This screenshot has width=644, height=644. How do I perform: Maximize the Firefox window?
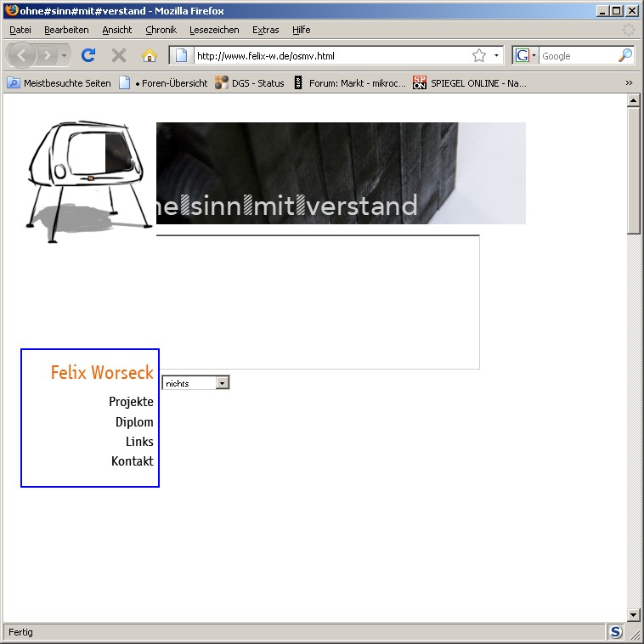point(617,11)
